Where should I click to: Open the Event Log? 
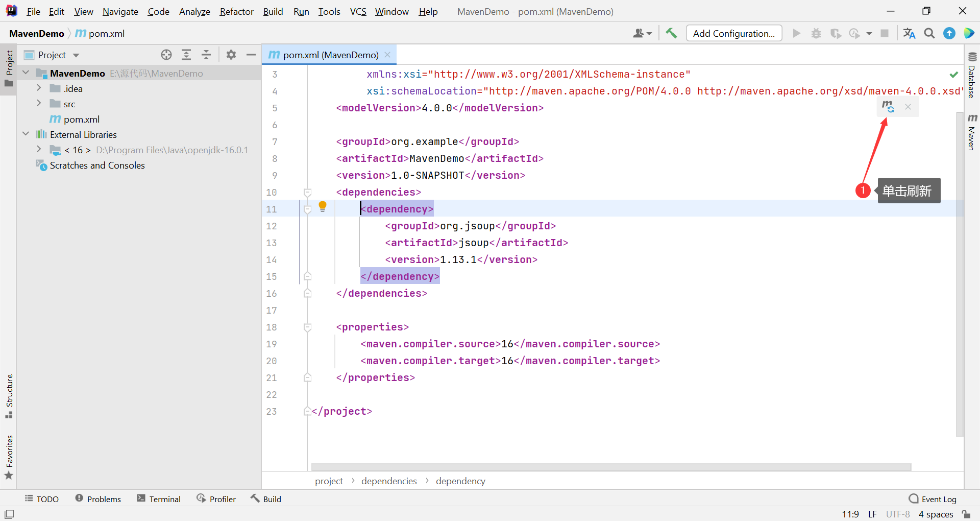[933, 499]
